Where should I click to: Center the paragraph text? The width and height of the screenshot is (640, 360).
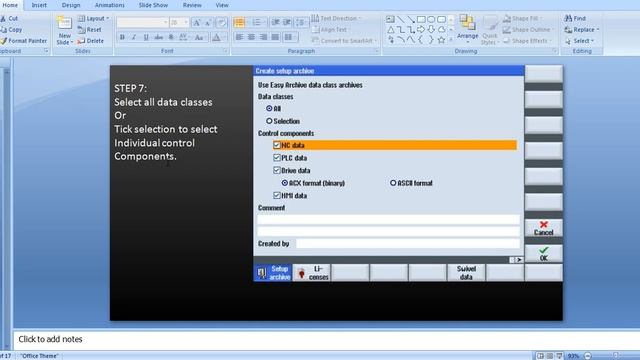tap(251, 37)
